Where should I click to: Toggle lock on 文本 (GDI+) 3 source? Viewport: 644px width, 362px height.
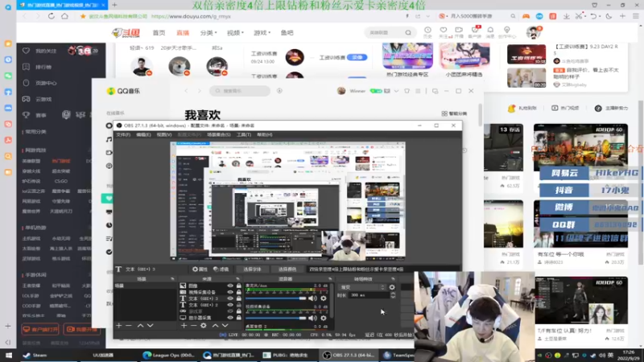(x=238, y=298)
